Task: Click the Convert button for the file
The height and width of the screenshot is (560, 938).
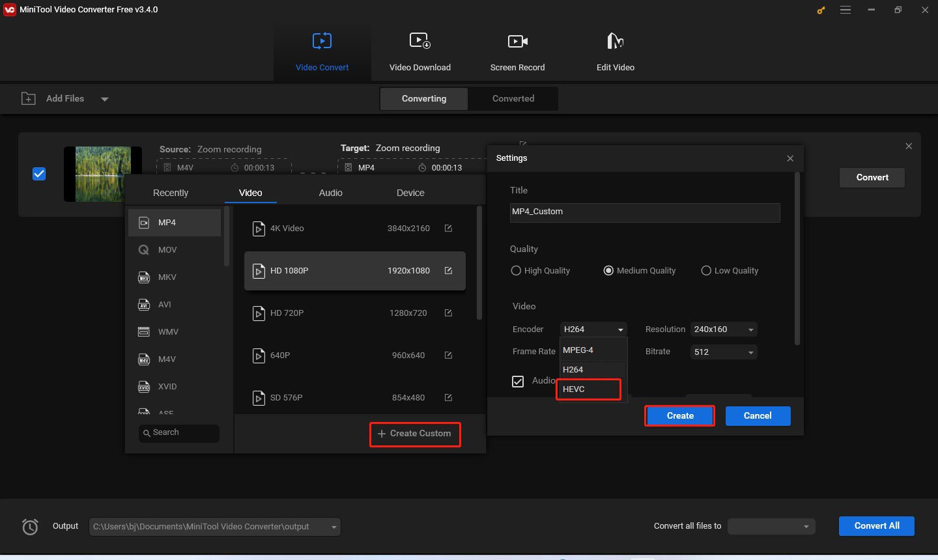Action: click(x=872, y=177)
